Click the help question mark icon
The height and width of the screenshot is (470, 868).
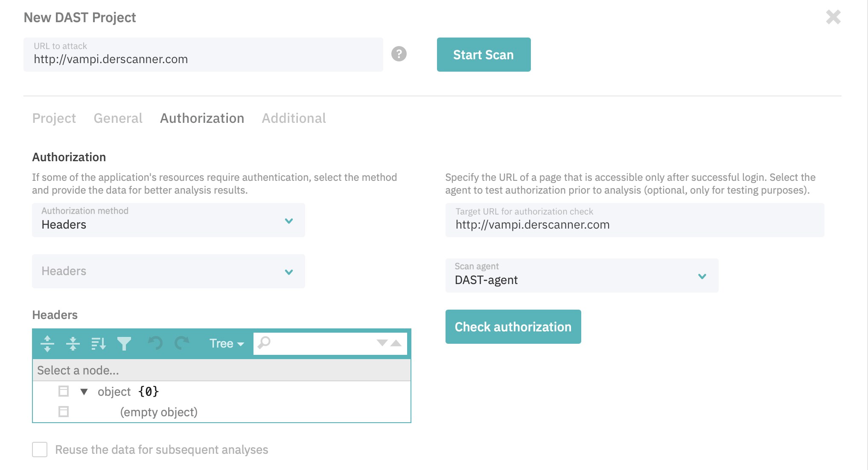[399, 54]
